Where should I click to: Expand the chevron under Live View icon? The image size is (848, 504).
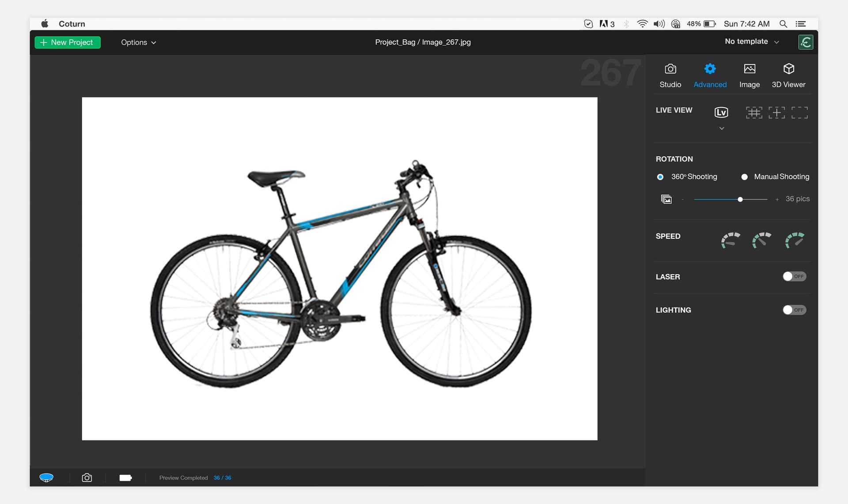(x=722, y=128)
